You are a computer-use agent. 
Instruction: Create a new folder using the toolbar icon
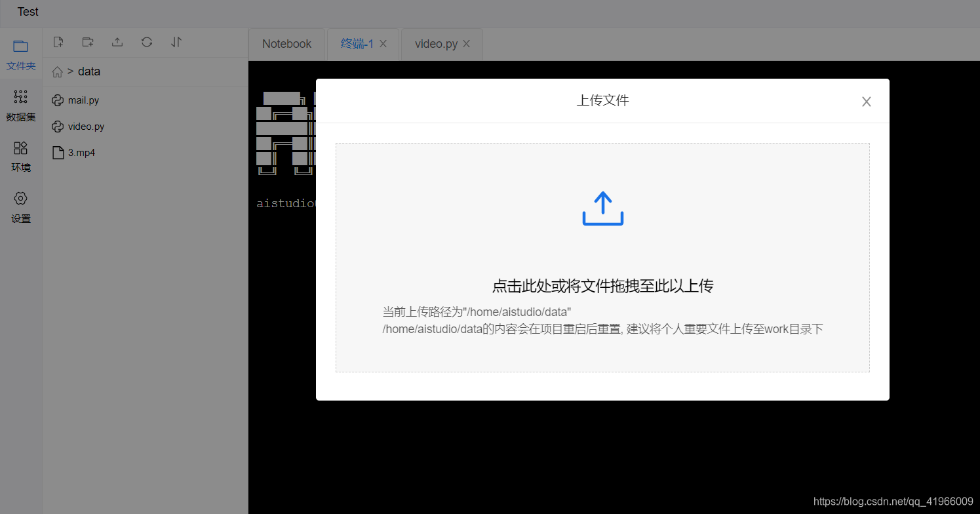click(87, 41)
